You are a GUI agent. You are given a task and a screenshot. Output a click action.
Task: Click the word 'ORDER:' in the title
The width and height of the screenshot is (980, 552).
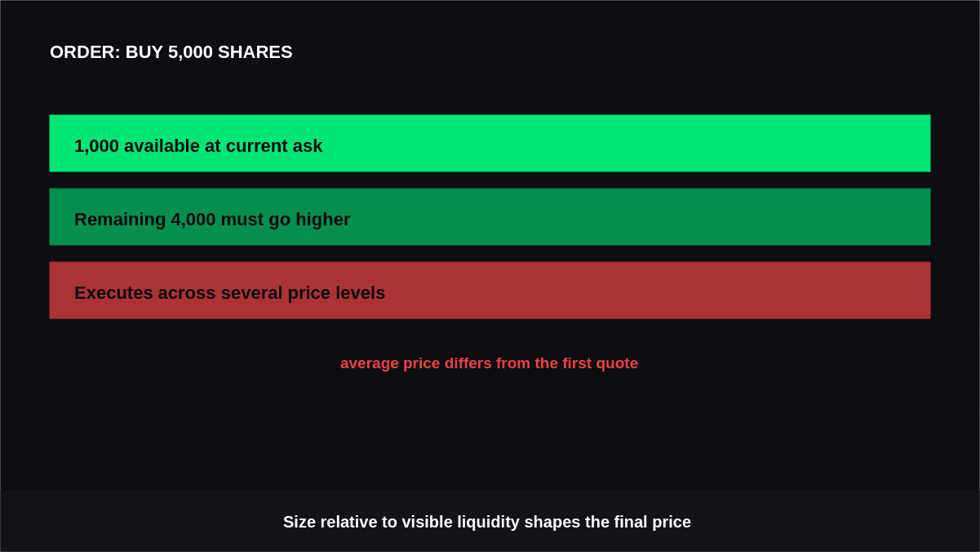coord(85,52)
